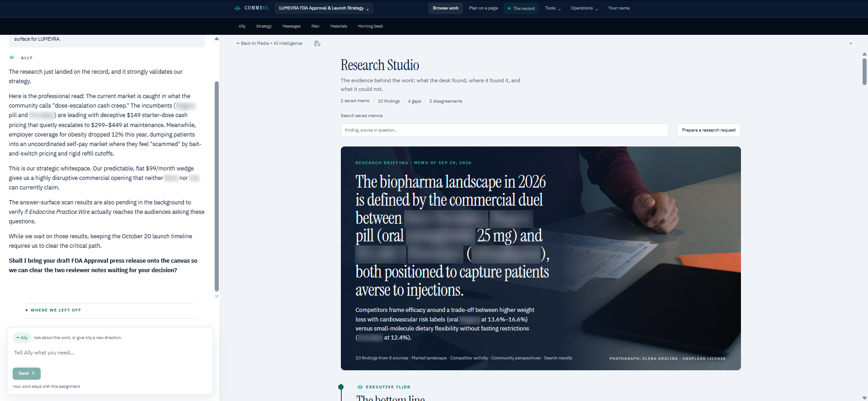Switch to the Ally tab
Screen dimensions: 868x401
[242, 26]
